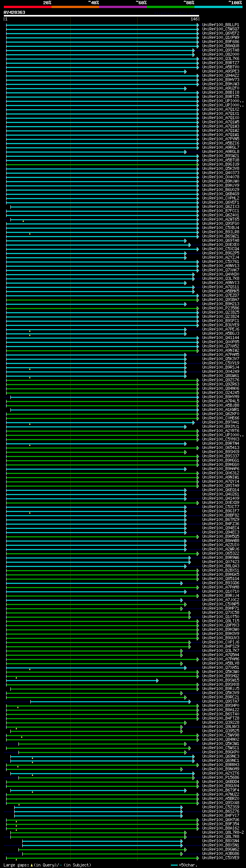Image resolution: width=246 pixels, height=868 pixels.
Task: Select the UniRef100_Q4VKD0 label
Action: 221,274
